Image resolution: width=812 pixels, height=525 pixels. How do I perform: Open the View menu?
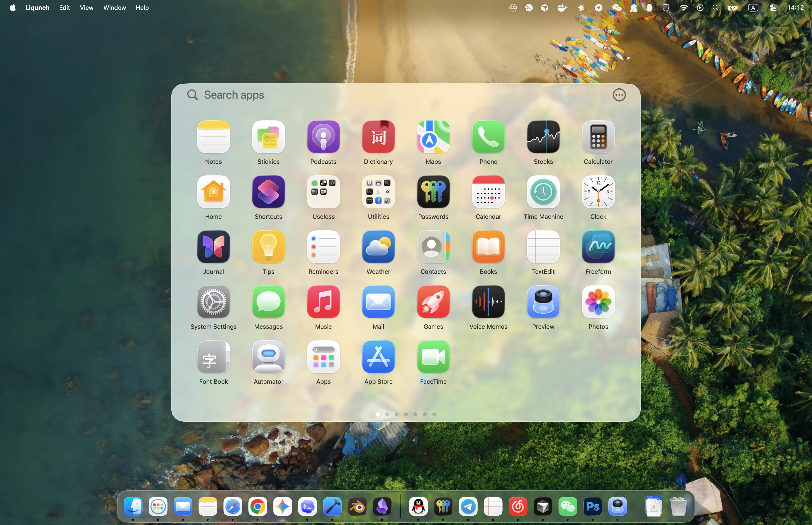86,8
